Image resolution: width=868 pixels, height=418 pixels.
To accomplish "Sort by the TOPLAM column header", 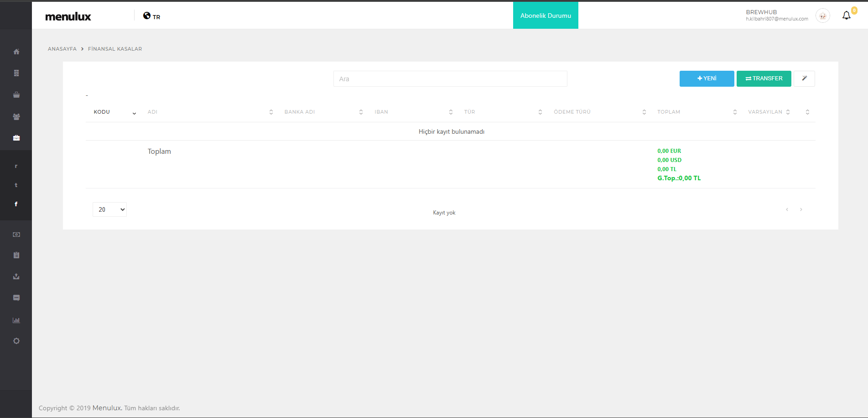I will [x=669, y=112].
